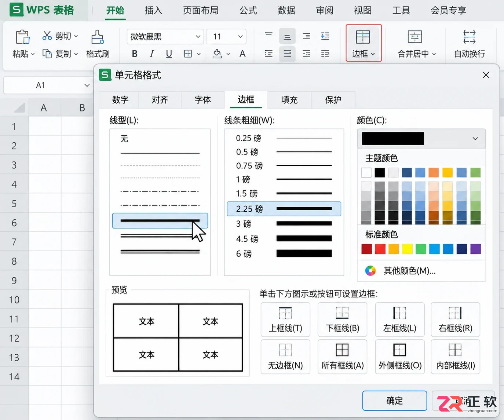Click the bottom vertical align icon
Image resolution: width=504 pixels, height=420 pixels.
(306, 36)
